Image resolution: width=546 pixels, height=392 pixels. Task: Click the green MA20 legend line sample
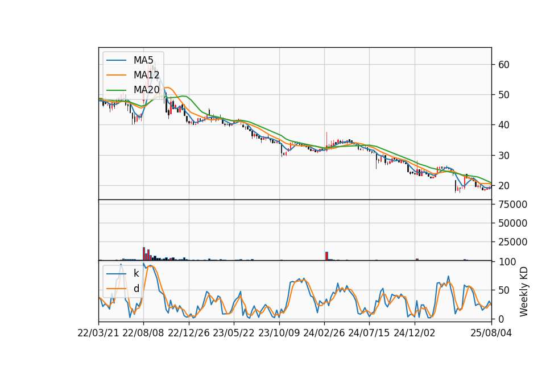(x=116, y=90)
